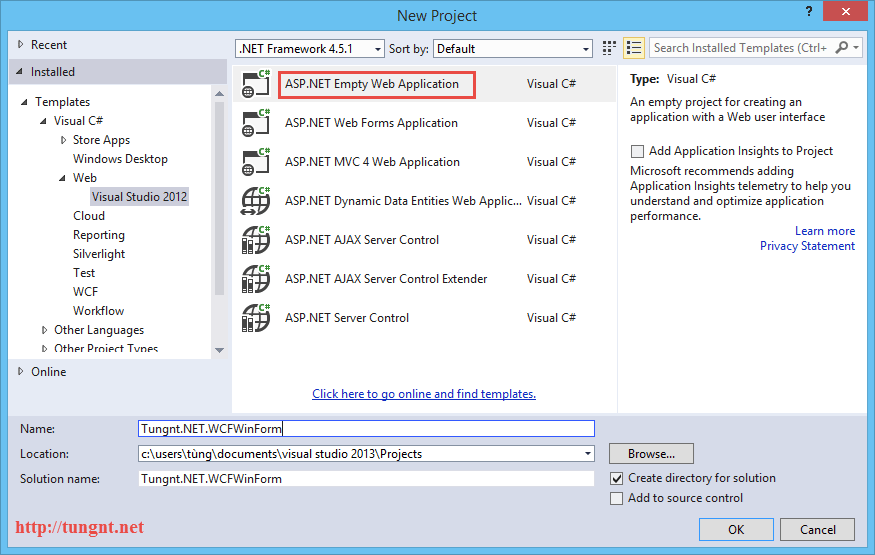The image size is (875, 555).
Task: Switch to the small icons view
Action: tap(609, 48)
